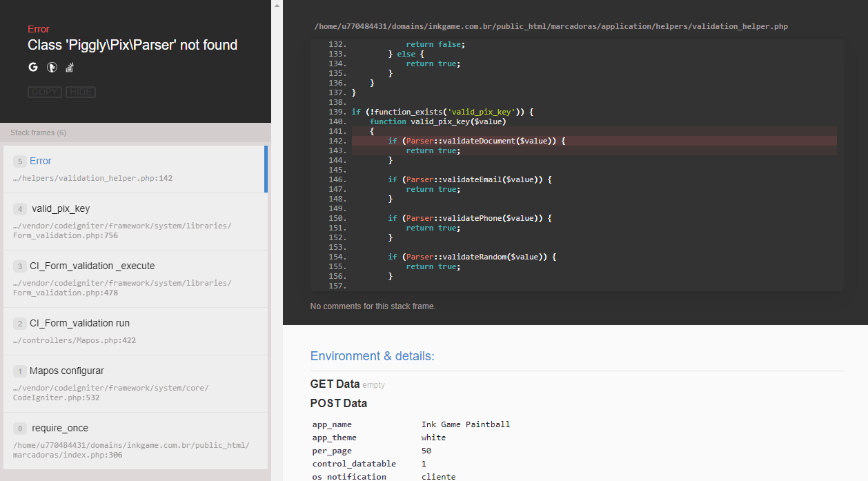The image size is (868, 481).
Task: Search the error on Google
Action: [33, 68]
